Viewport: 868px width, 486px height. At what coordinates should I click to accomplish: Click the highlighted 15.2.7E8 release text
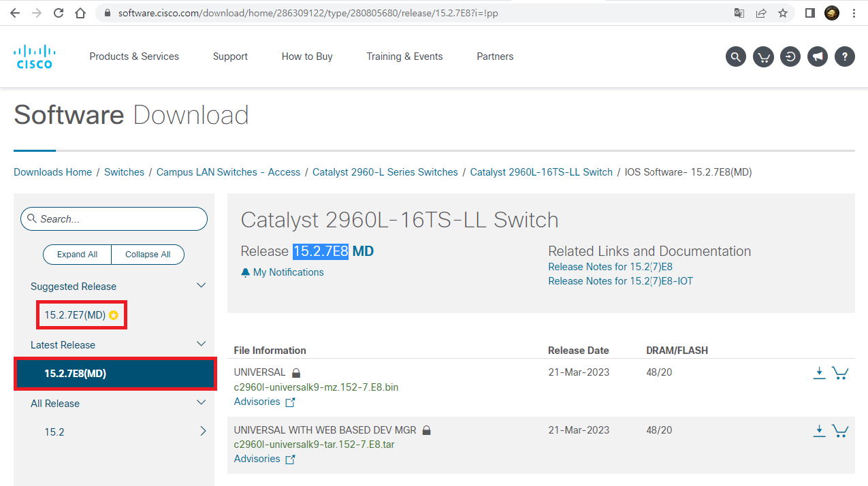321,251
